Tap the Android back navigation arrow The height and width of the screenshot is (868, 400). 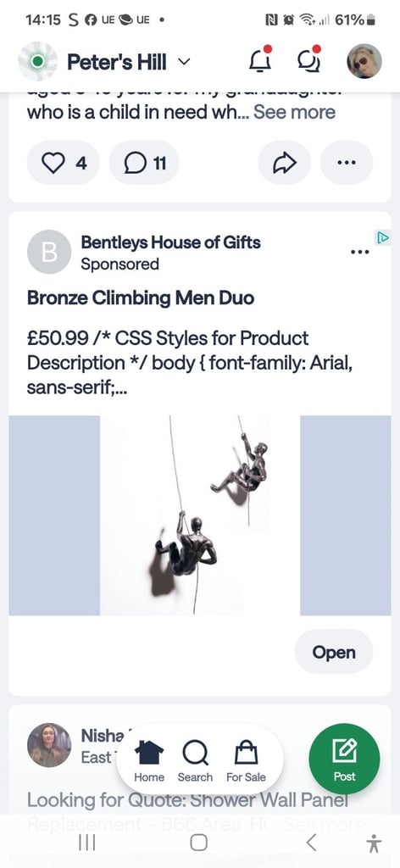[x=311, y=843]
